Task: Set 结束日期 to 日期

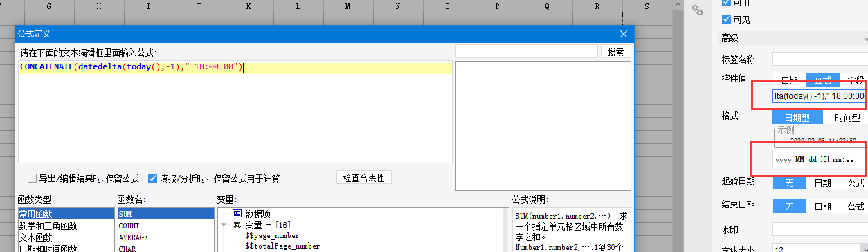Action: [822, 206]
